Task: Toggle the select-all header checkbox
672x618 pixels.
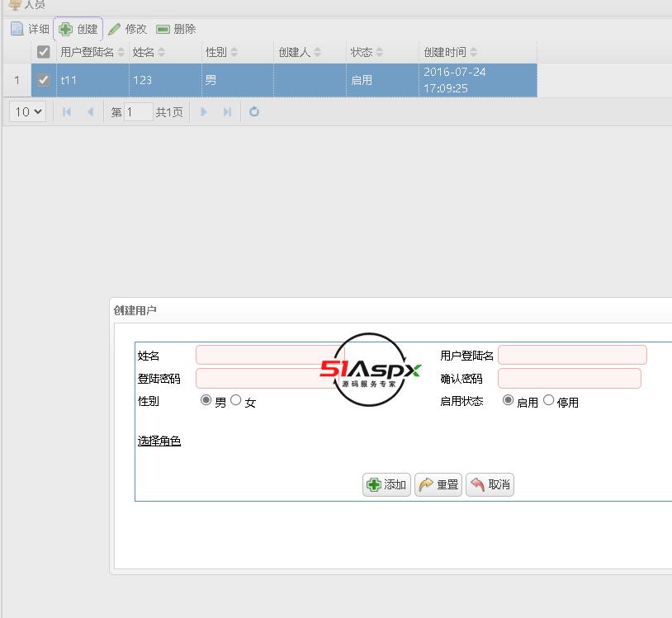Action: (x=44, y=52)
